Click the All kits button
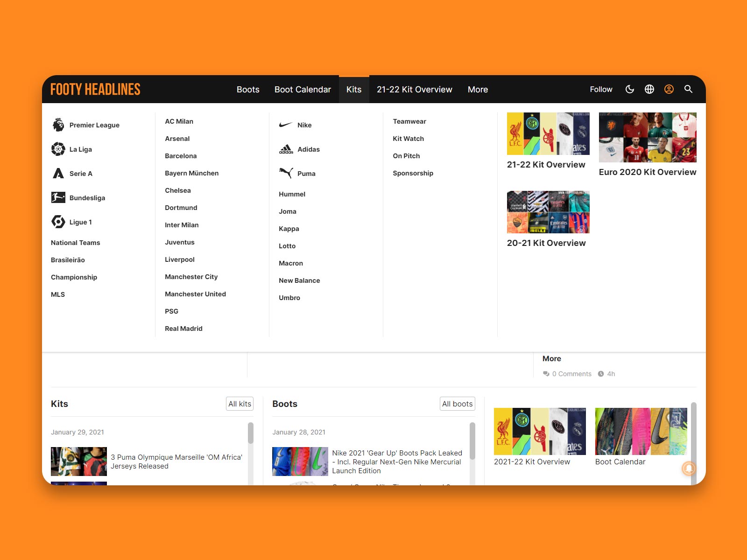This screenshot has height=560, width=747. [240, 404]
